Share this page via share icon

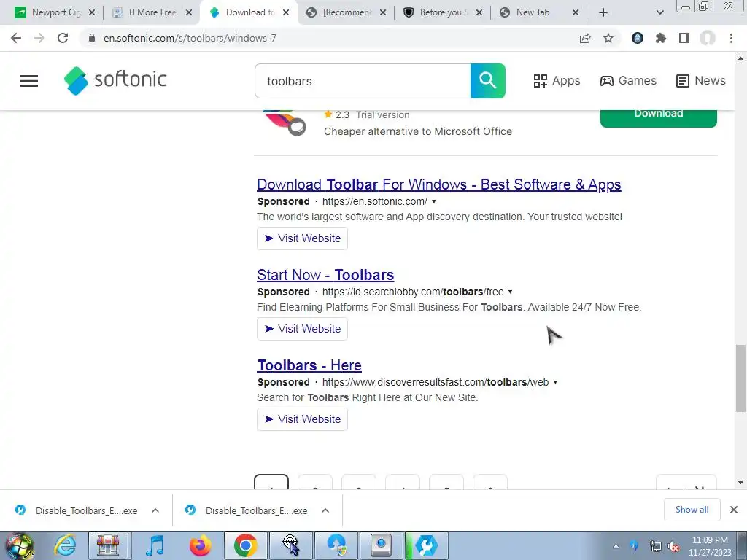pyautogui.click(x=585, y=38)
